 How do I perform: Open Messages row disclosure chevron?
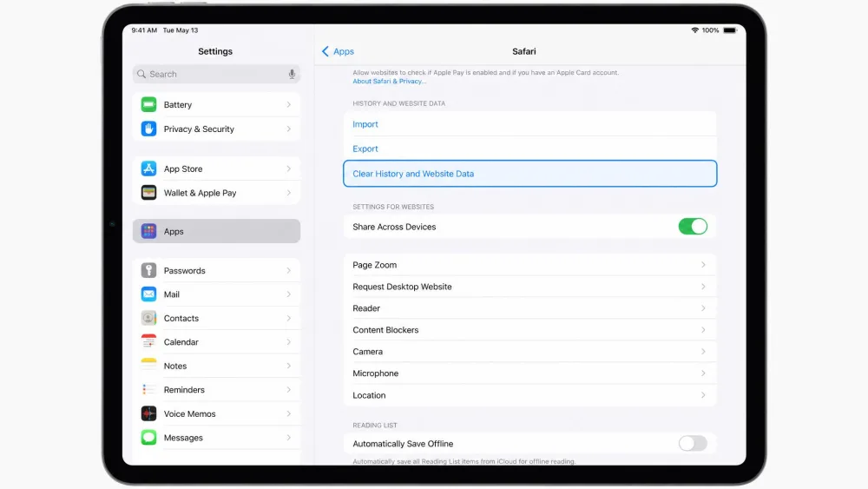pyautogui.click(x=288, y=438)
